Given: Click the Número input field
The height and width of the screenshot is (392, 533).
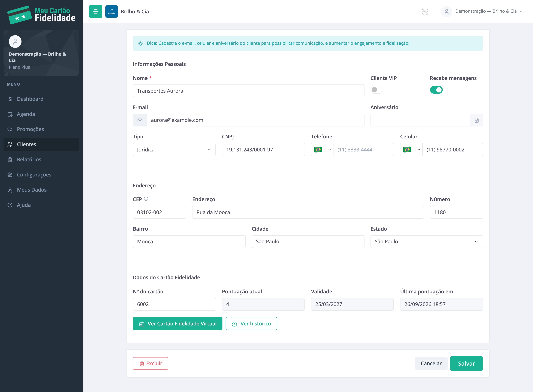Looking at the screenshot, I should coord(457,212).
